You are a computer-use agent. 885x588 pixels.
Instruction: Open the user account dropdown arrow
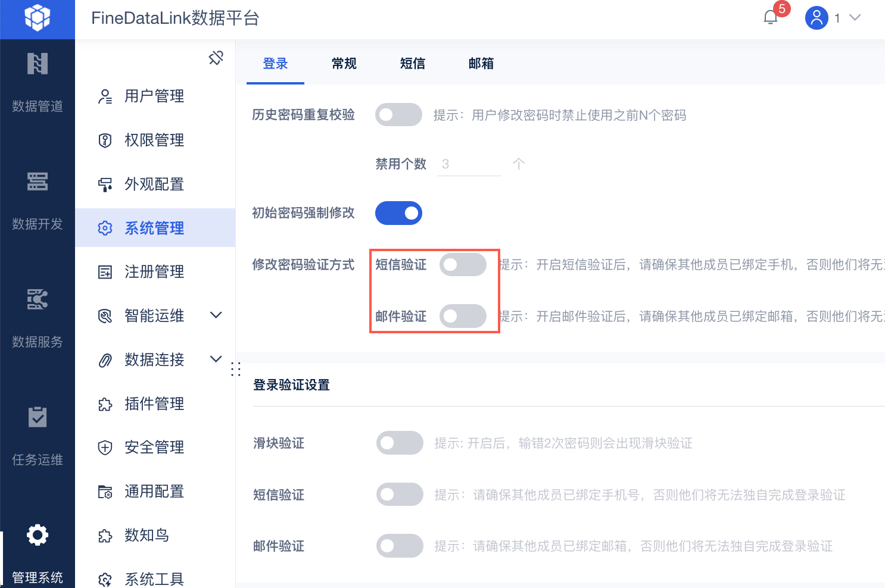pyautogui.click(x=855, y=18)
